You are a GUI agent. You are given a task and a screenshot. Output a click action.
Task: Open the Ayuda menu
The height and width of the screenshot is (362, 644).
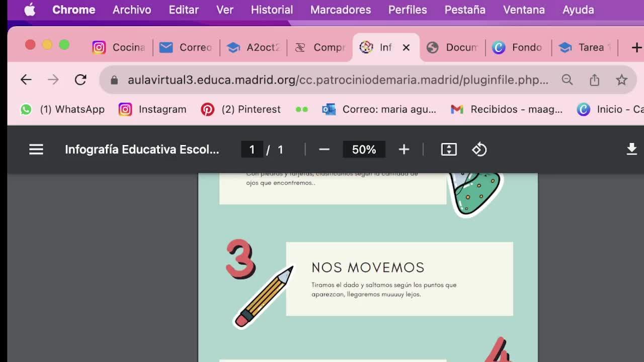pos(578,10)
